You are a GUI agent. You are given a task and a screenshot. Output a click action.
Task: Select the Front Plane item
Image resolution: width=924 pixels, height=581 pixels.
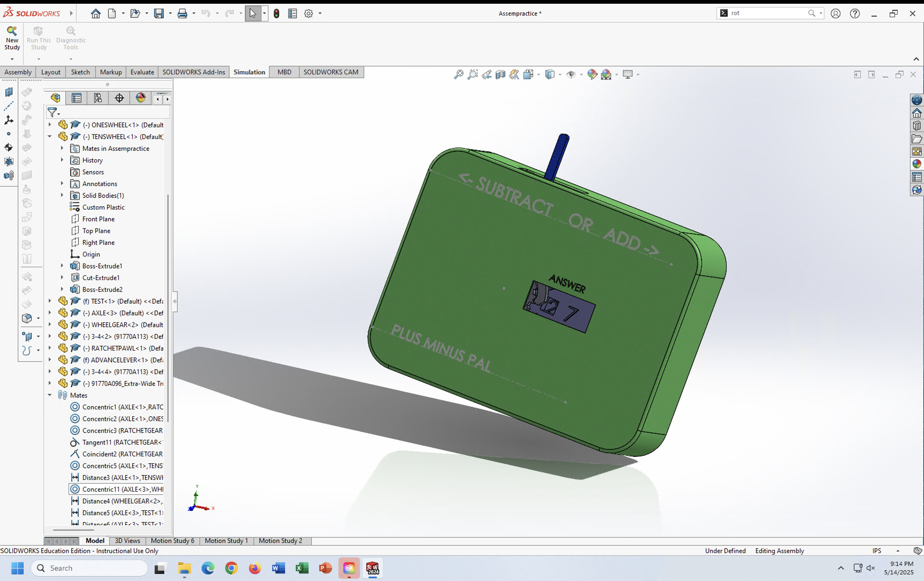pyautogui.click(x=98, y=219)
